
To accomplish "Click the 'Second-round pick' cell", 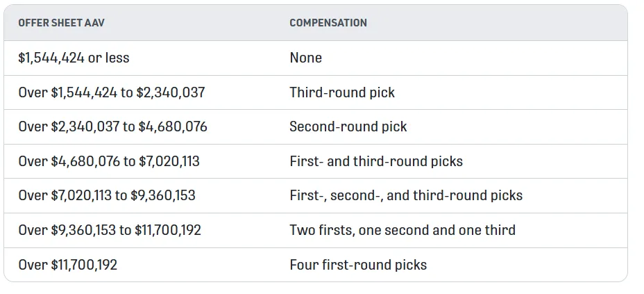I will 348,127.
